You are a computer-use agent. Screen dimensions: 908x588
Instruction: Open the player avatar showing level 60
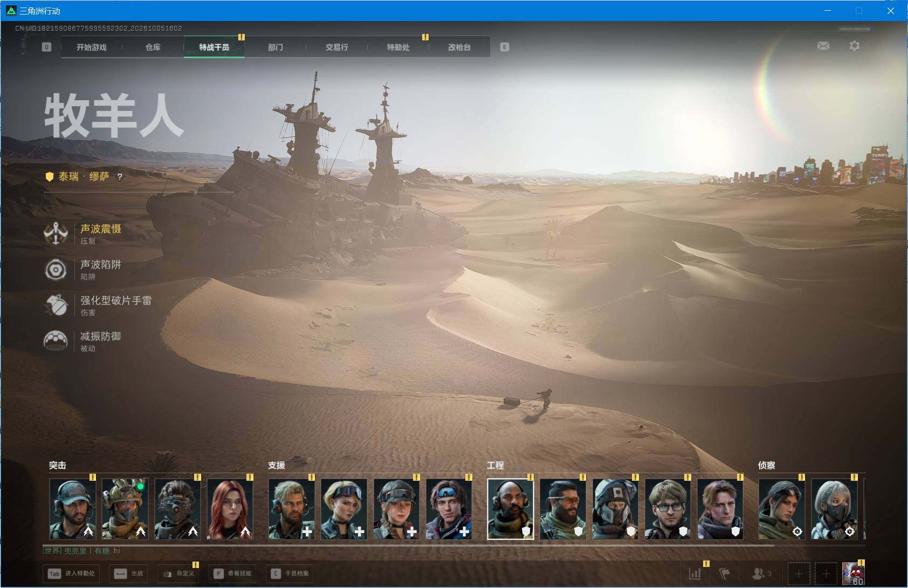(853, 573)
